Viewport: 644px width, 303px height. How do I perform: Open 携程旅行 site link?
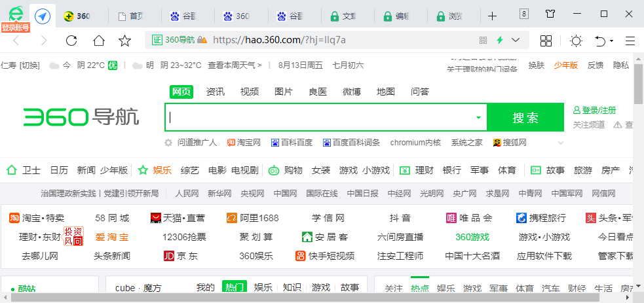[541, 218]
